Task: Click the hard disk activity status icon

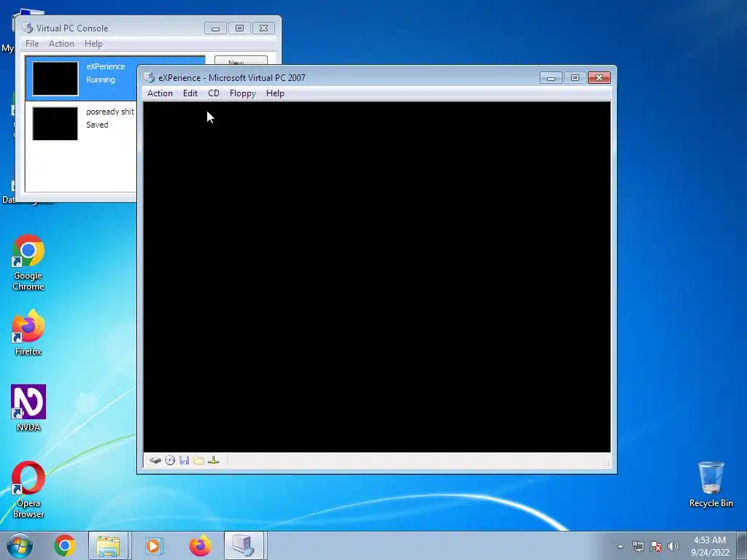Action: point(155,461)
